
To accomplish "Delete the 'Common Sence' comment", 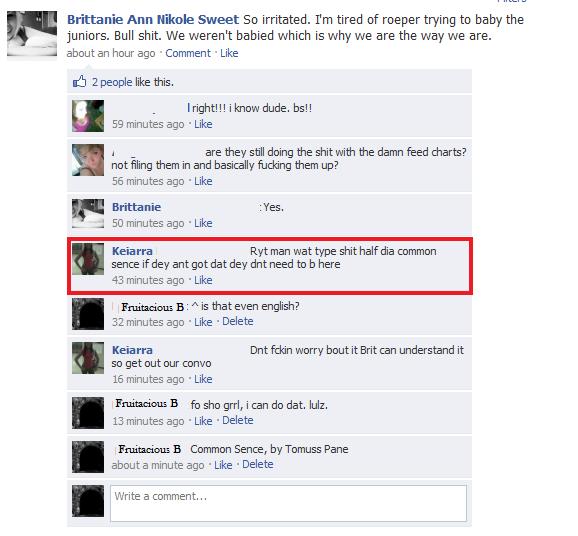I will click(258, 464).
